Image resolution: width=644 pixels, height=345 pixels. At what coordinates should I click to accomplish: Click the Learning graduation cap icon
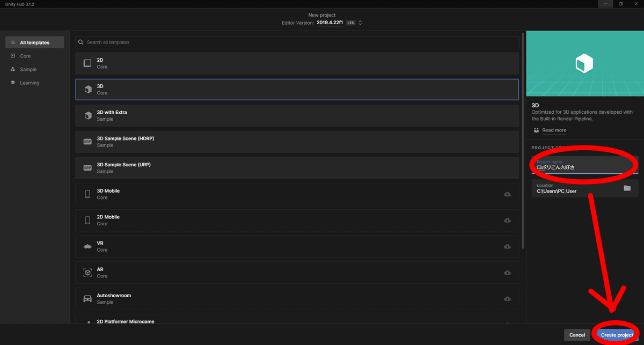pyautogui.click(x=13, y=83)
